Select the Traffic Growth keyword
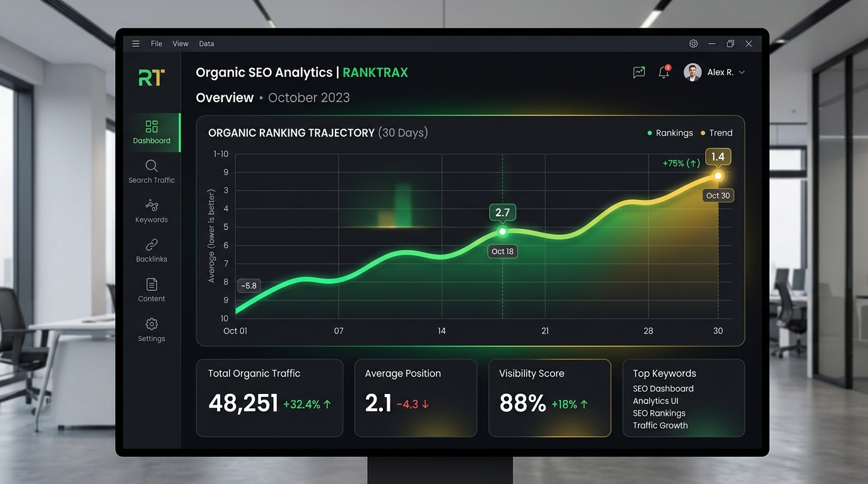 pos(660,425)
